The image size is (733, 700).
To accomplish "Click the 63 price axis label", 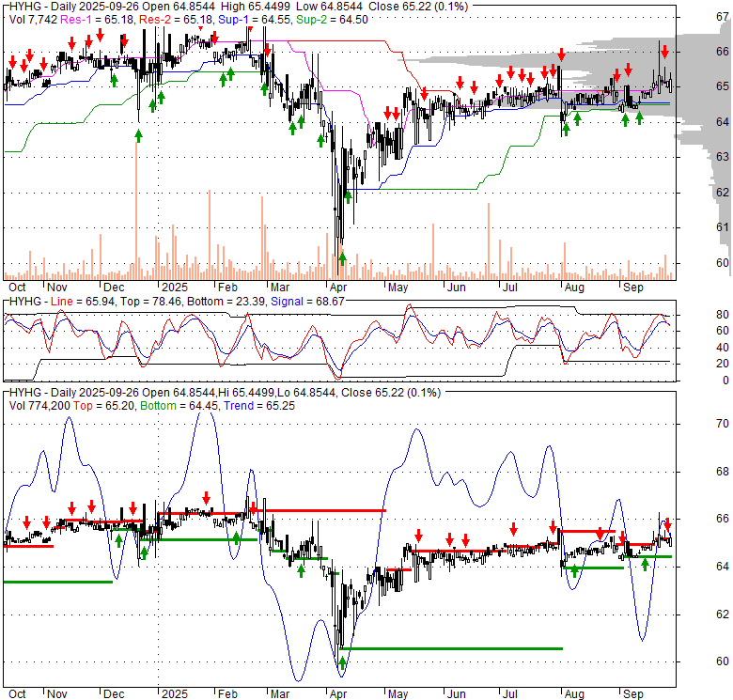I will click(x=723, y=157).
